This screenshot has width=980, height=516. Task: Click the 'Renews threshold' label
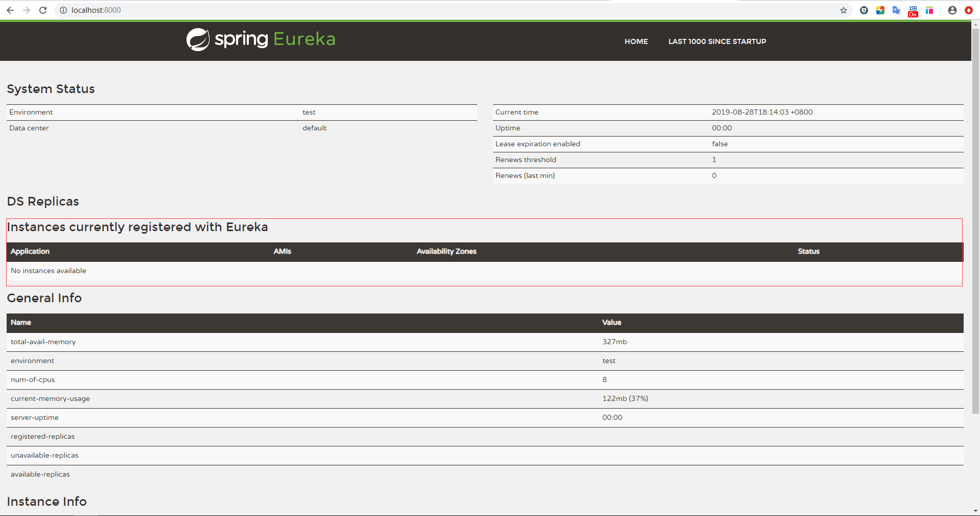[x=526, y=160]
